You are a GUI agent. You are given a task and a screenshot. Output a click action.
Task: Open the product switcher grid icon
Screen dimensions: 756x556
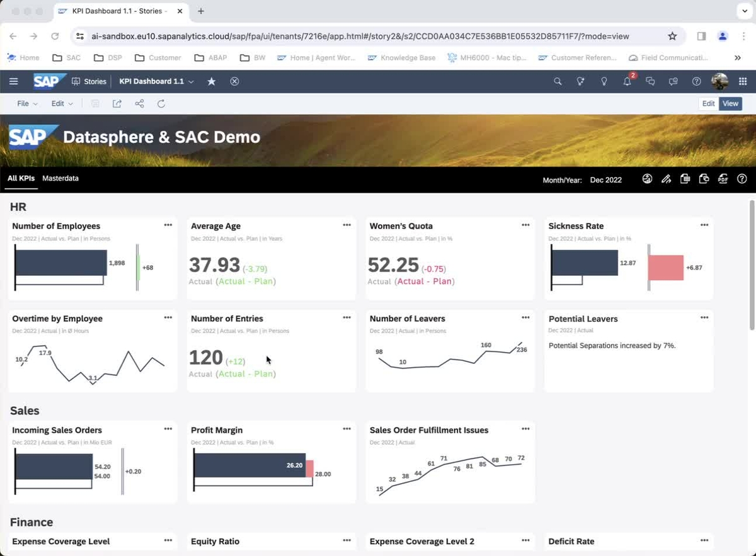[742, 81]
